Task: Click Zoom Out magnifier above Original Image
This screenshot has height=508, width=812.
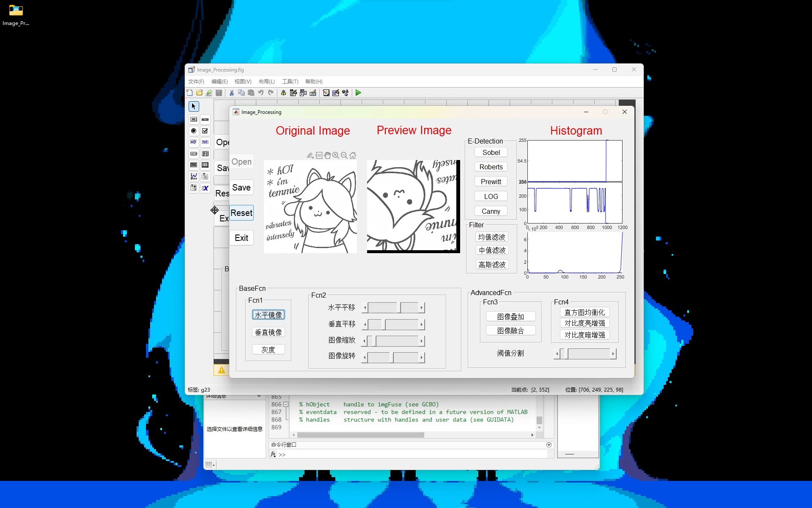Action: (x=344, y=155)
